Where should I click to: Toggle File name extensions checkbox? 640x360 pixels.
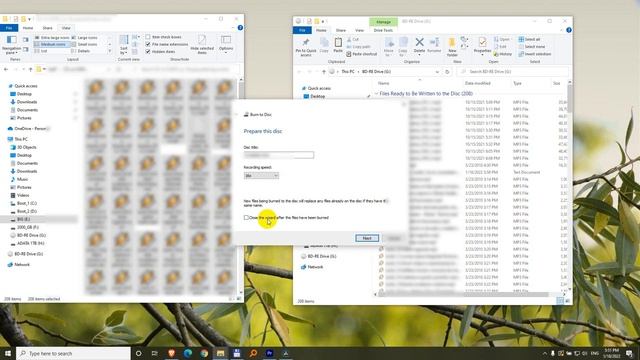(148, 44)
